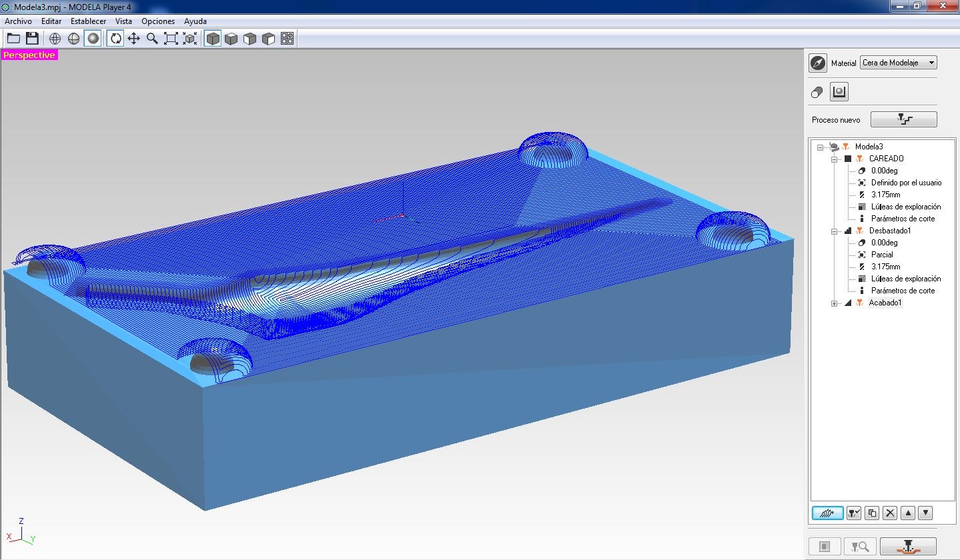Pick the magnifying glass zoom tool
960x560 pixels.
152,39
